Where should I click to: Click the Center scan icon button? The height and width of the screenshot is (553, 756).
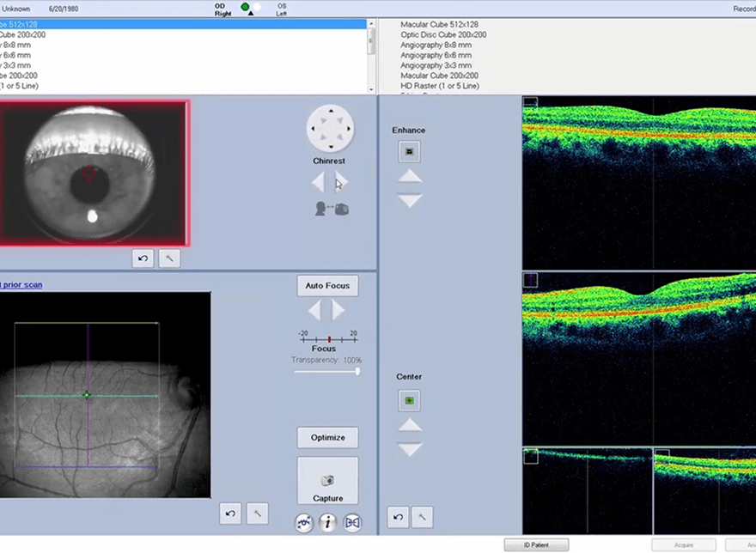[x=410, y=400]
